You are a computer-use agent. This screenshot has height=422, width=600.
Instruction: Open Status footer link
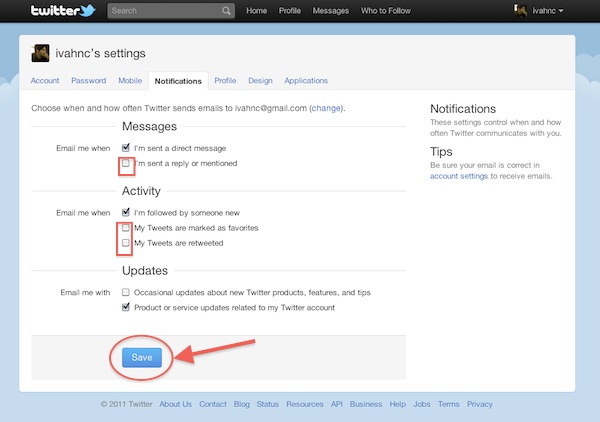[x=267, y=404]
